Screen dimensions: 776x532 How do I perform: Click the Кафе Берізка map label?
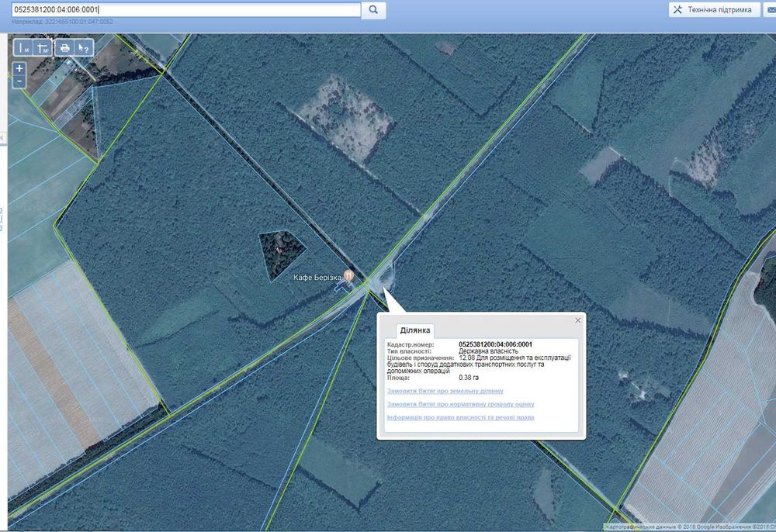tap(317, 278)
